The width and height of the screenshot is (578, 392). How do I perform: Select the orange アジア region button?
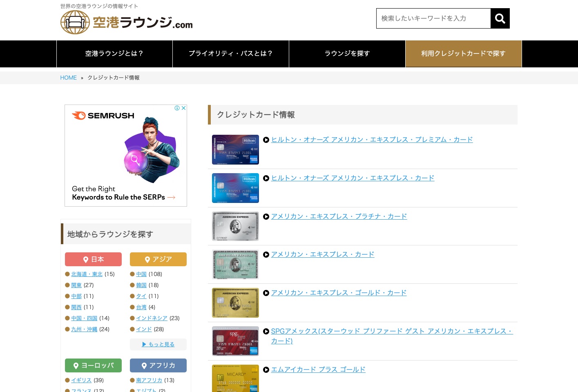(x=158, y=259)
